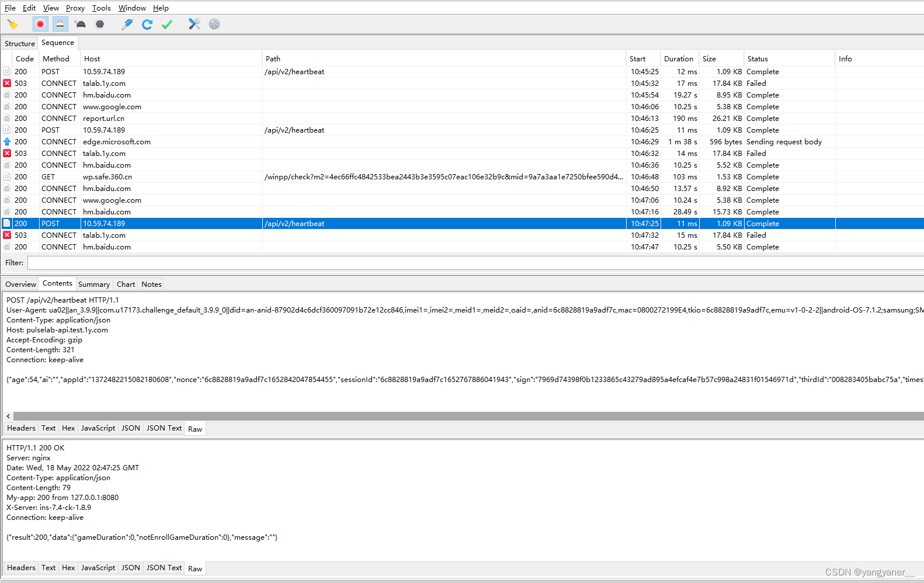Switch to the Structure tab

pos(20,43)
